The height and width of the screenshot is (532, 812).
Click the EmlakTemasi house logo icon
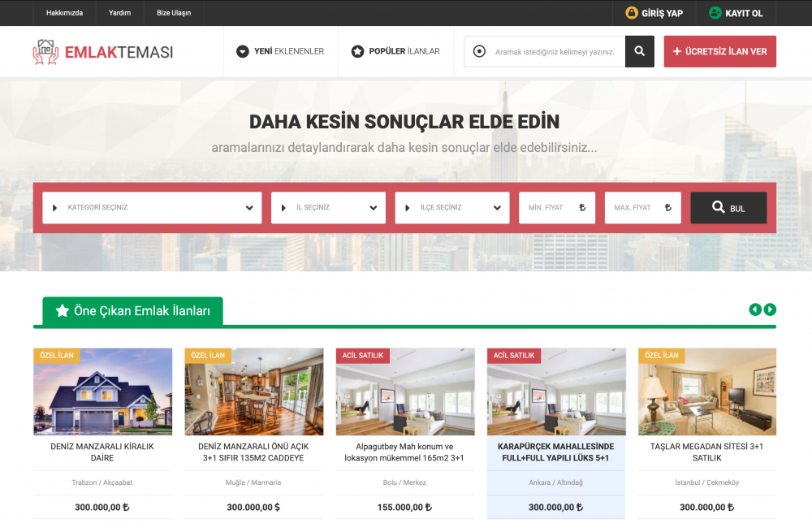(x=45, y=52)
